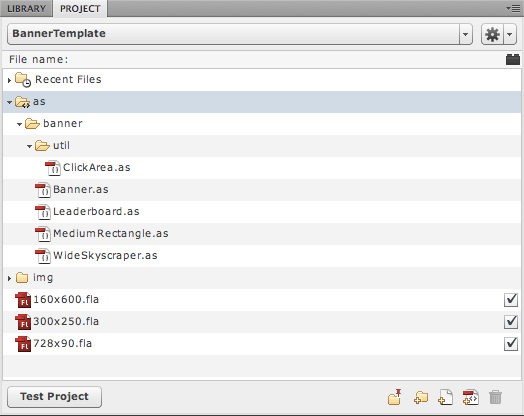Click the Test Project button
The image size is (524, 416).
54,397
